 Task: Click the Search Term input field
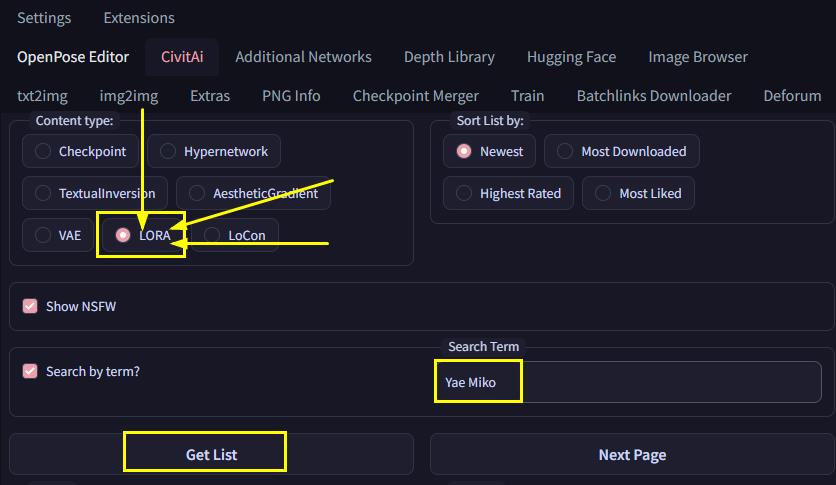[628, 382]
